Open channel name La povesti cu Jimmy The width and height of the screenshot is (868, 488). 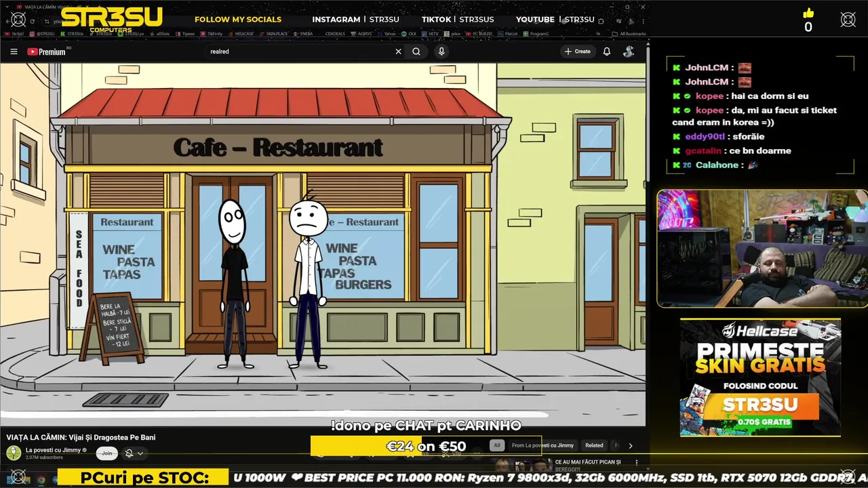click(x=54, y=450)
